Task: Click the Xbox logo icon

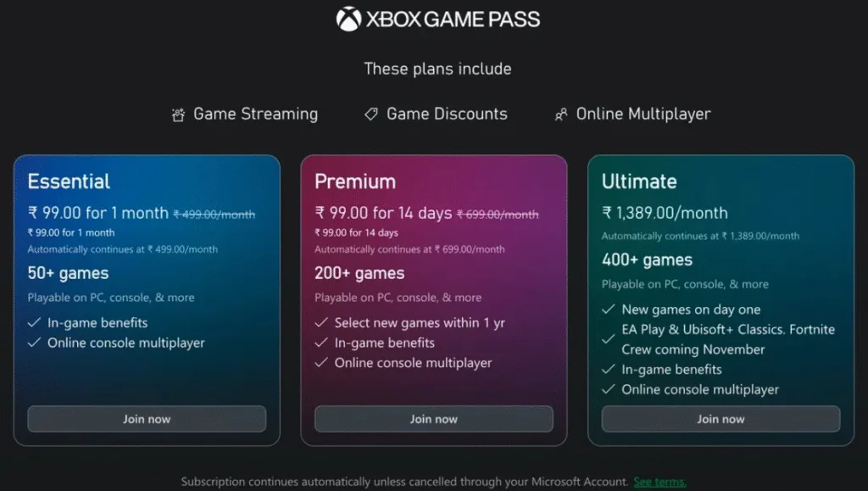Action: click(x=348, y=19)
